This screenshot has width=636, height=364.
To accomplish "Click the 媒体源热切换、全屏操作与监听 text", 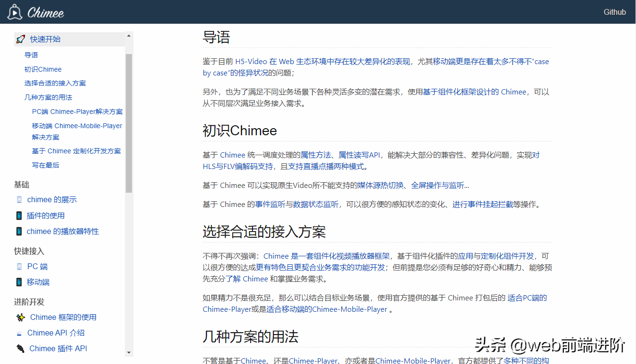I will [x=411, y=186].
